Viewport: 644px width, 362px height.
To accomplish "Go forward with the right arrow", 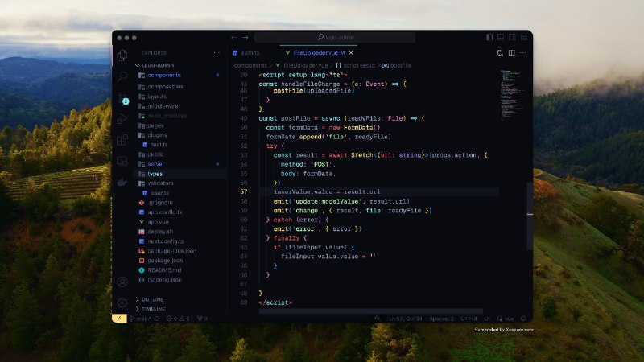I will coord(246,38).
